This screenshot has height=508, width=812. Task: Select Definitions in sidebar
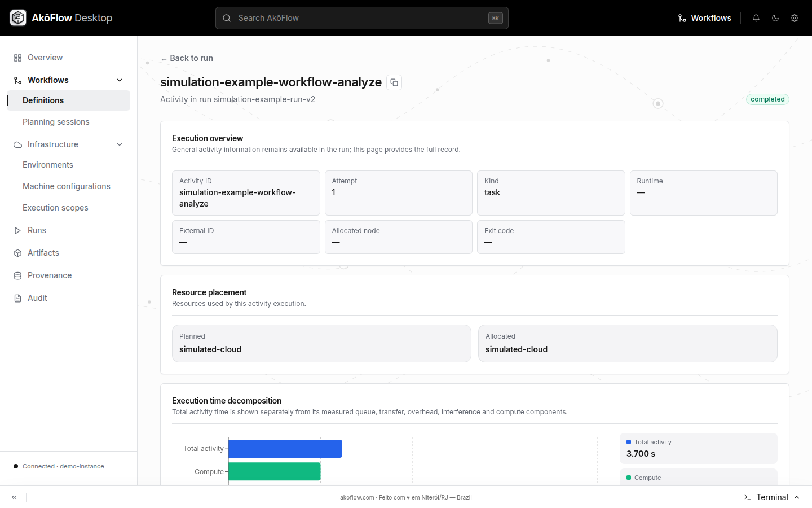68,100
